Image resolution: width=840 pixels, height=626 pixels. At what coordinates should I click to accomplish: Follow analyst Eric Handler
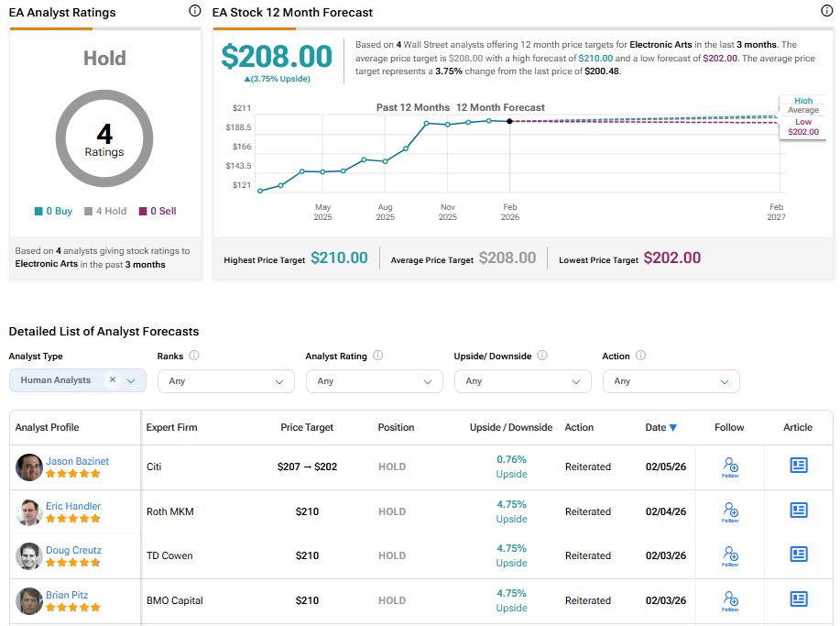point(730,511)
